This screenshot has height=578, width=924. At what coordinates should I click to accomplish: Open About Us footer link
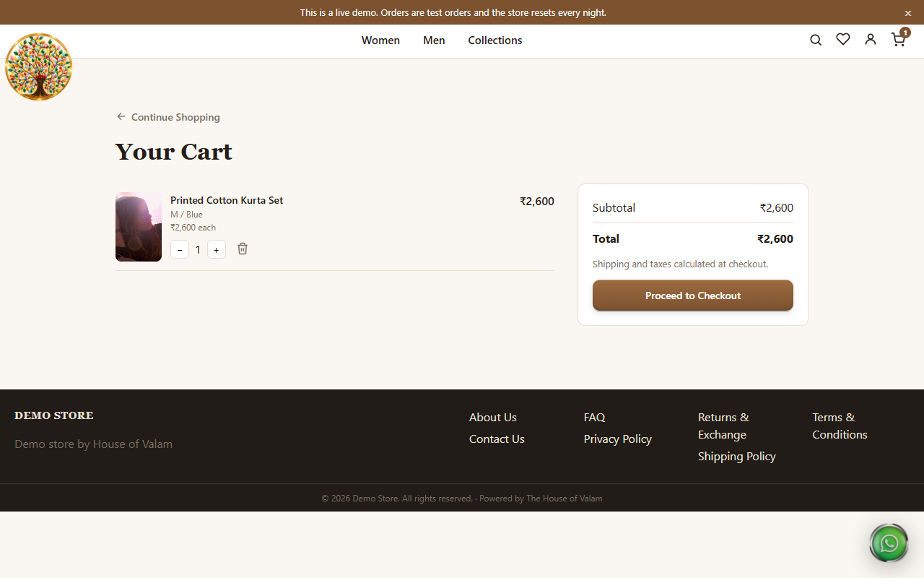pos(493,417)
